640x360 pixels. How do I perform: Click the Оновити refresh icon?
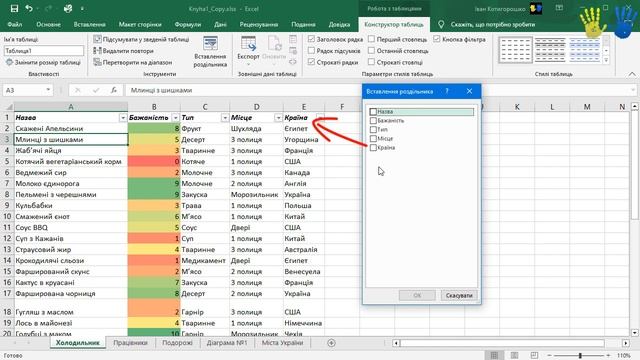point(274,44)
